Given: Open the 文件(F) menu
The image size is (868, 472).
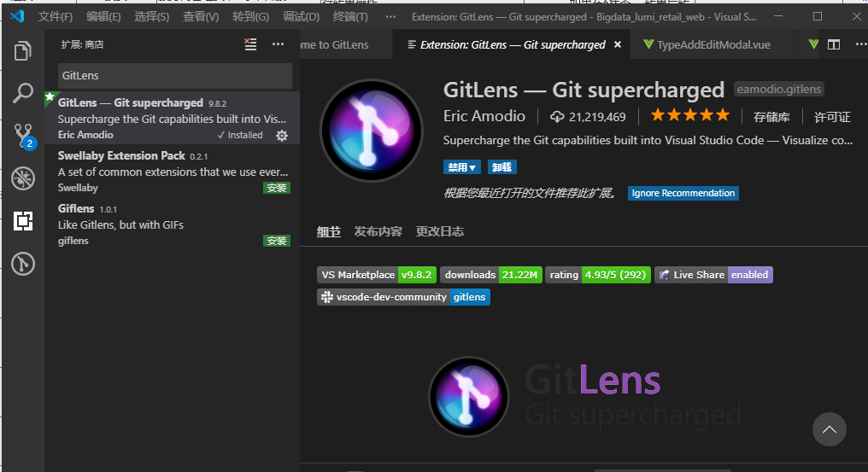Looking at the screenshot, I should 56,16.
